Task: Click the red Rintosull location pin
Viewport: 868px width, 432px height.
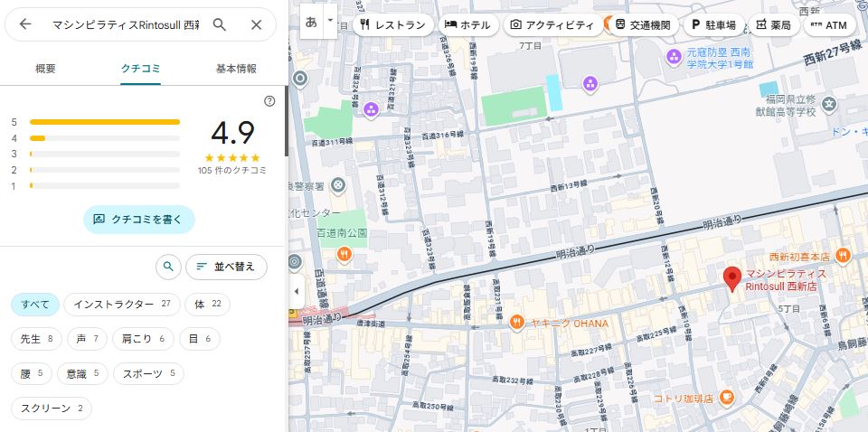Action: tap(732, 279)
